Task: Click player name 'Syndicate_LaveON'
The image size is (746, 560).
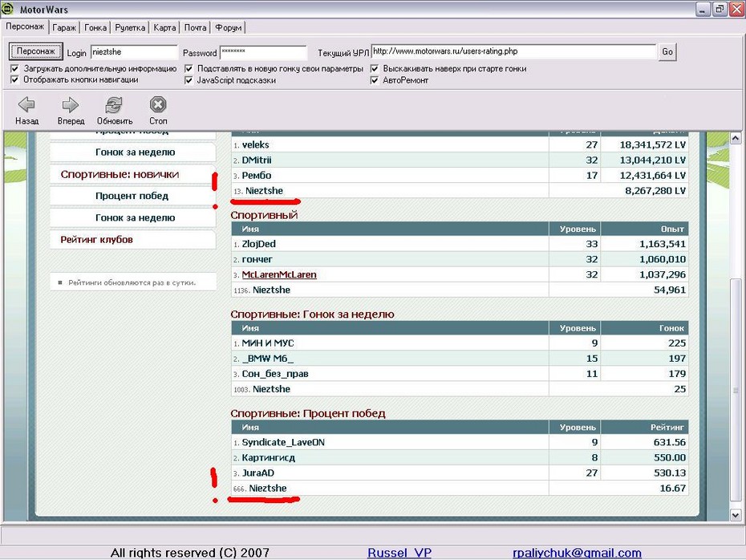Action: pyautogui.click(x=283, y=442)
